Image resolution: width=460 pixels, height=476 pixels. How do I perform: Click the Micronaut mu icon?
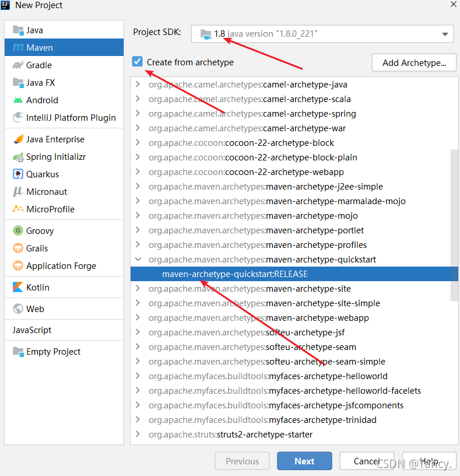18,191
